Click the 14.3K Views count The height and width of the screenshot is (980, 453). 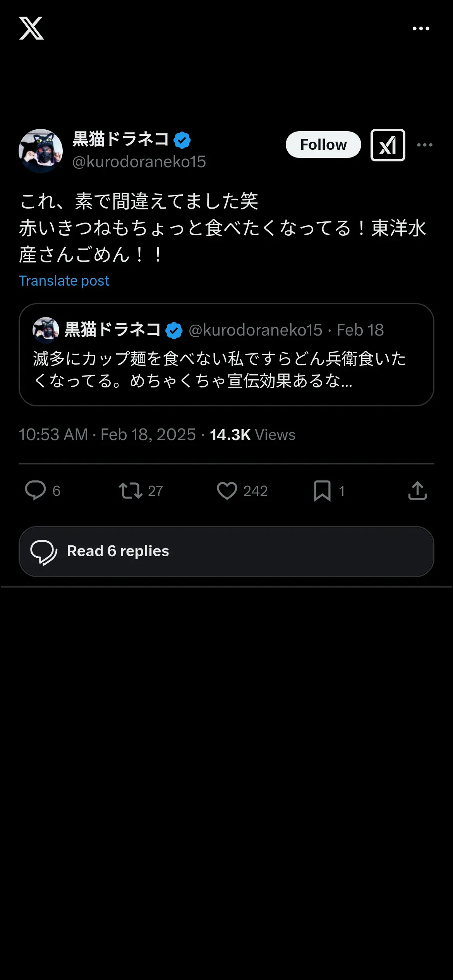coord(252,435)
